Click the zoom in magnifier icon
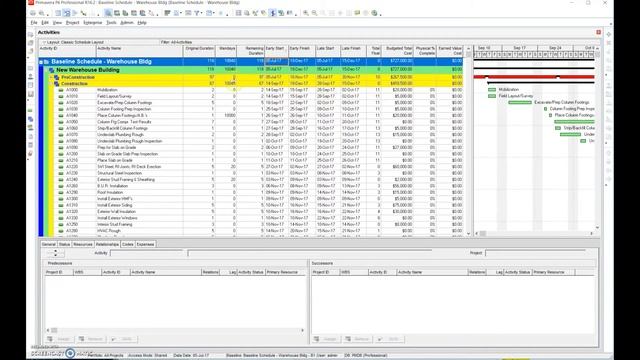 [306, 13]
